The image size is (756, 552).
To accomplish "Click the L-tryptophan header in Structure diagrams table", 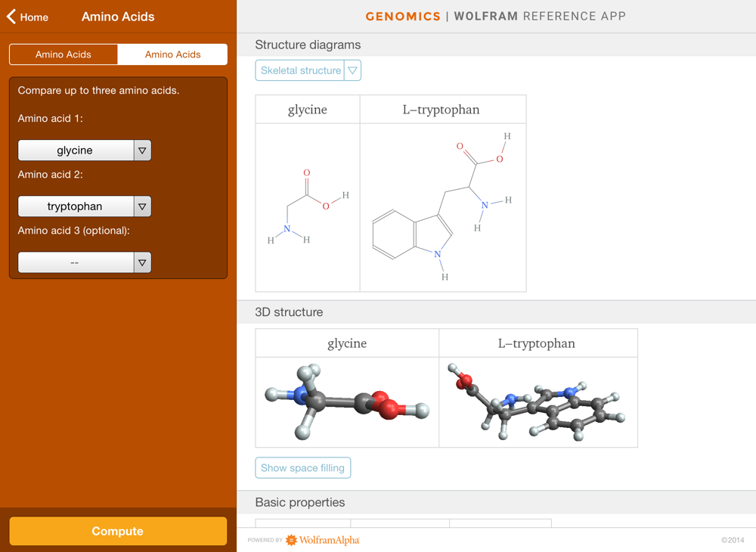I will click(442, 110).
